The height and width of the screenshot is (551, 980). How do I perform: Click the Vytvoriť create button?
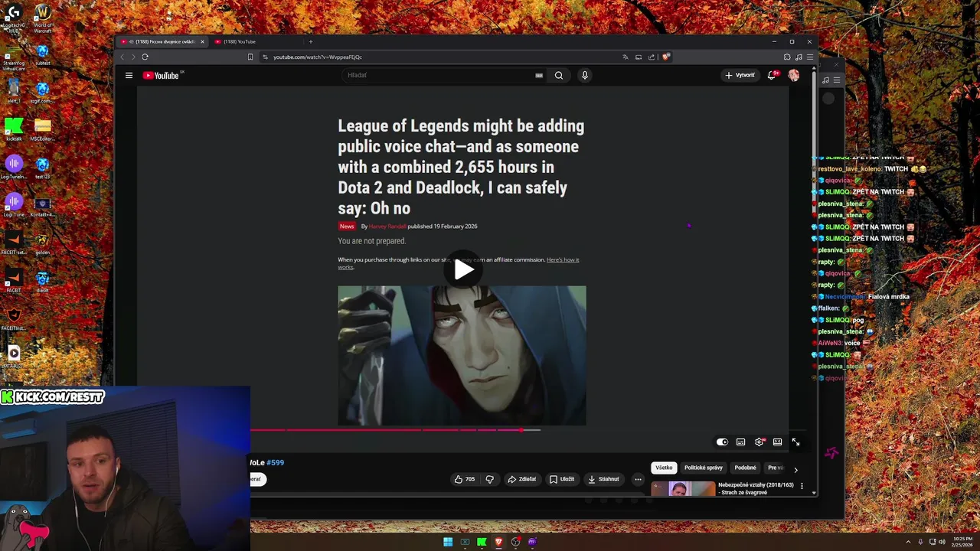(740, 75)
